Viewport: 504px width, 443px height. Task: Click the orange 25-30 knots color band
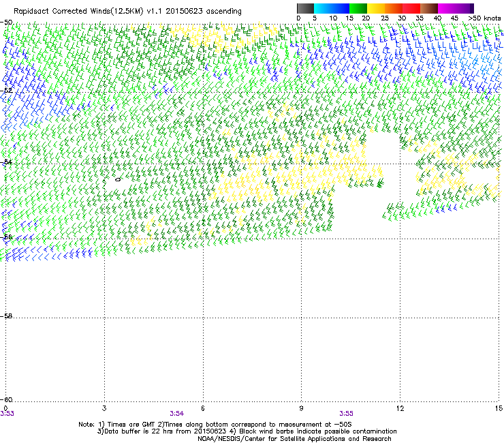[x=394, y=8]
